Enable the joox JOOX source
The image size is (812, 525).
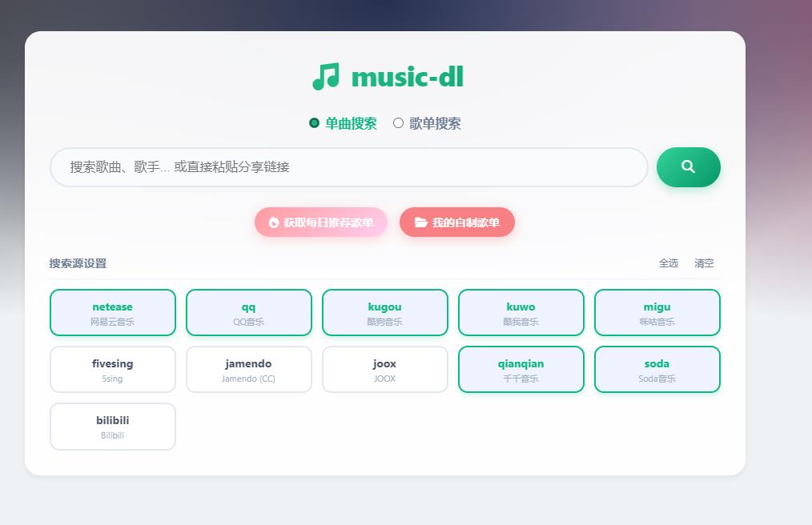click(x=384, y=369)
